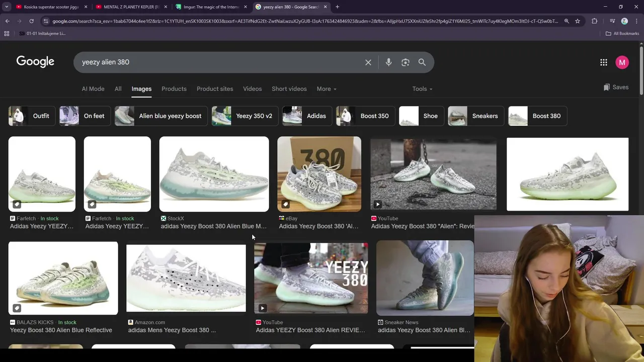The height and width of the screenshot is (362, 644).
Task: Open the 01-01 Inštalujeme bookmark
Action: 42,34
